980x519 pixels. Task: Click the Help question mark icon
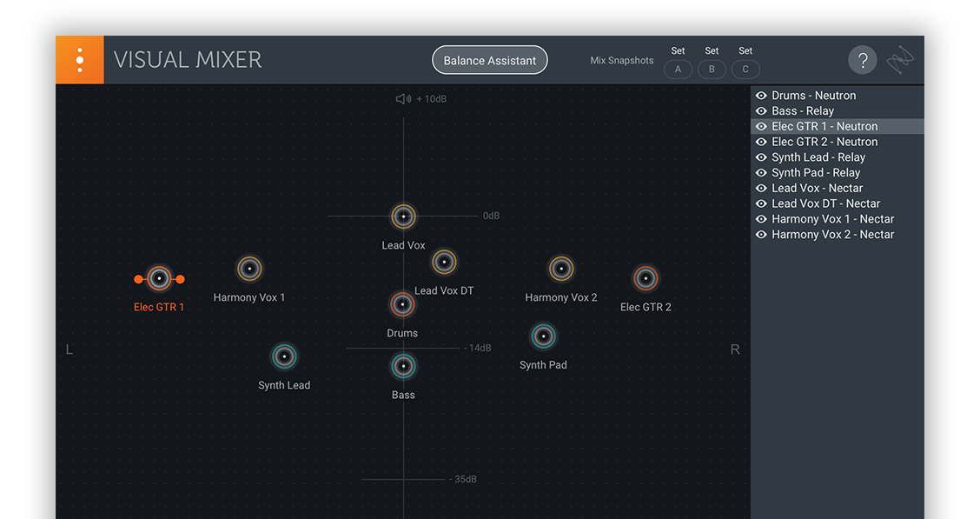pos(862,59)
